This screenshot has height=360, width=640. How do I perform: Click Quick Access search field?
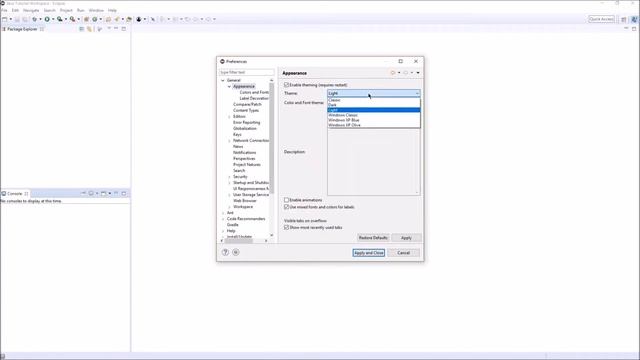point(602,19)
